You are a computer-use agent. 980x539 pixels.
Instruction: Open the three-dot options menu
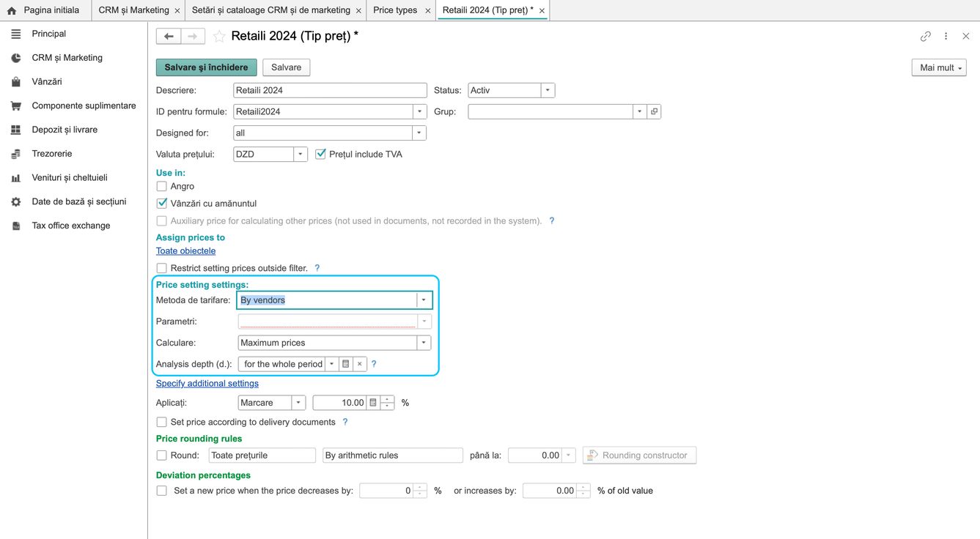(946, 36)
